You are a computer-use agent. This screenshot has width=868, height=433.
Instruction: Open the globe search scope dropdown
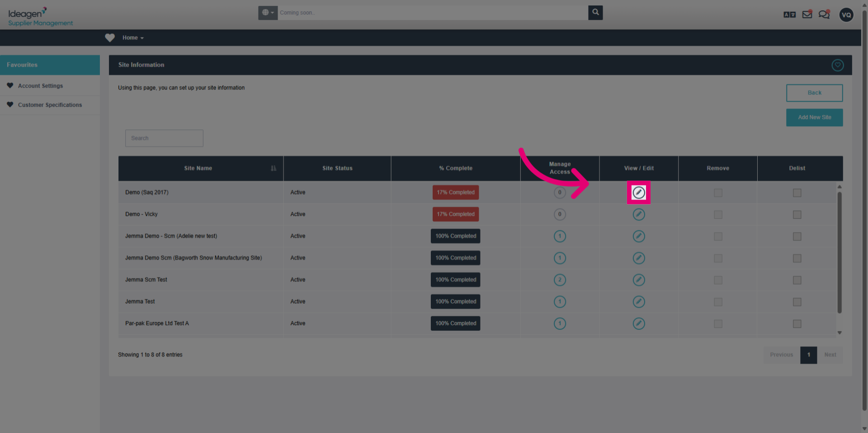click(x=268, y=13)
